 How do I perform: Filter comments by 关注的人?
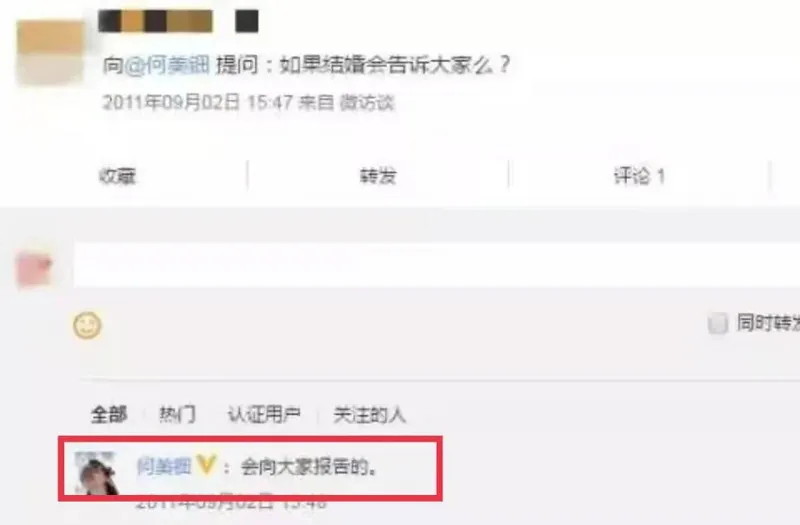(369, 414)
